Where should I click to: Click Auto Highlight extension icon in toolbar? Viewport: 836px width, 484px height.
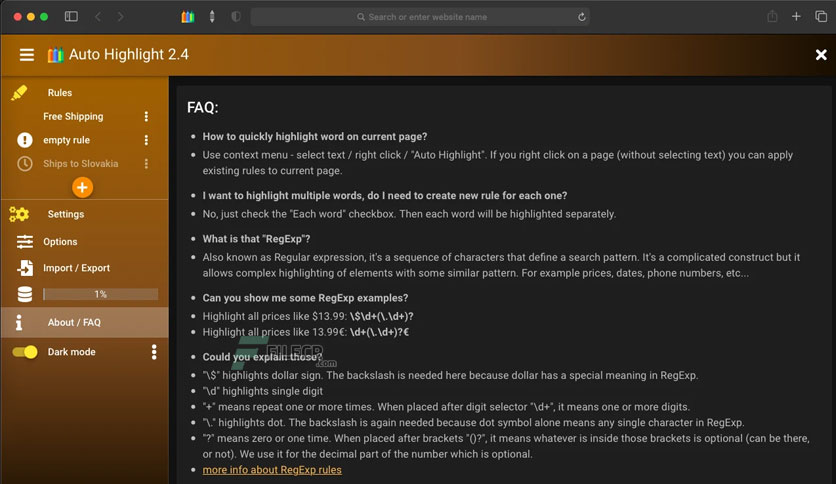[188, 17]
